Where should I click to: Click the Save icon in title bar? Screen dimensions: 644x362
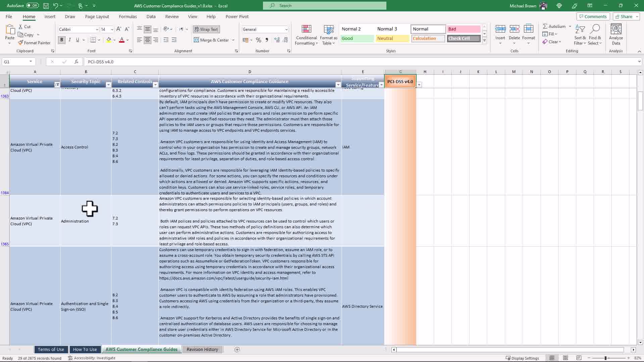pos(46,6)
